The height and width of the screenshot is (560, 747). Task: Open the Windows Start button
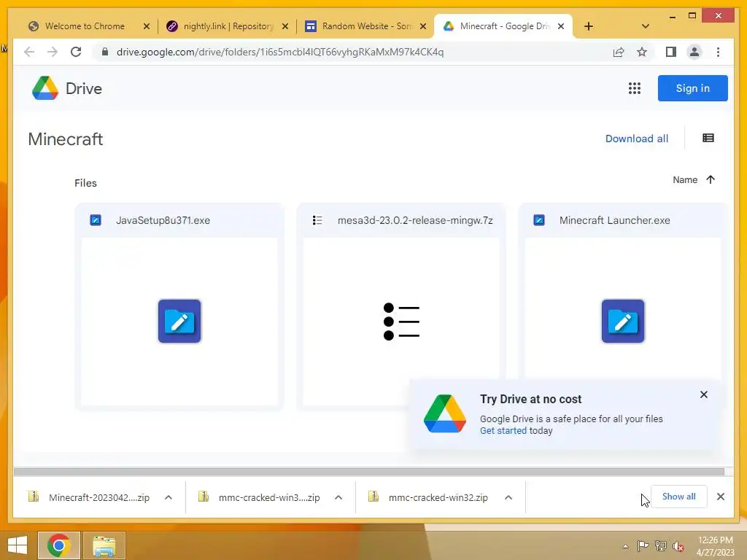tap(18, 545)
